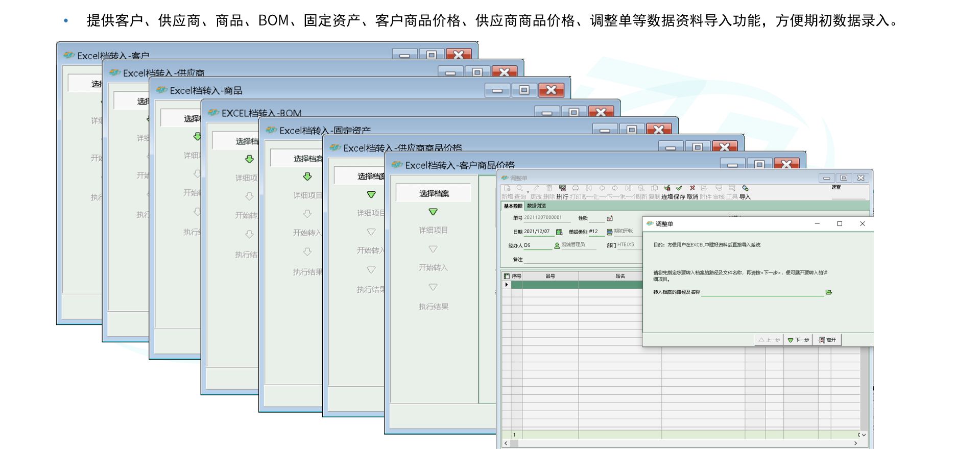Select the 基本数据 tab
The width and height of the screenshot is (980, 453).
[x=513, y=206]
